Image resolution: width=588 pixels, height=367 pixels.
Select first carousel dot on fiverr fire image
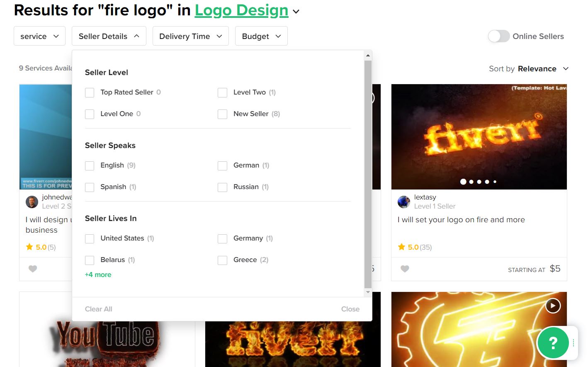point(463,182)
